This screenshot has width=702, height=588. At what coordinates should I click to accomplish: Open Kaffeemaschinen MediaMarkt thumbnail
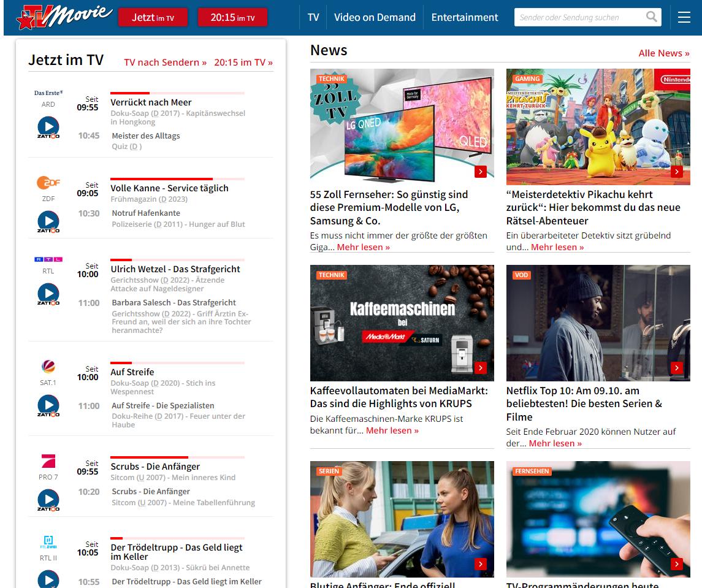[402, 323]
